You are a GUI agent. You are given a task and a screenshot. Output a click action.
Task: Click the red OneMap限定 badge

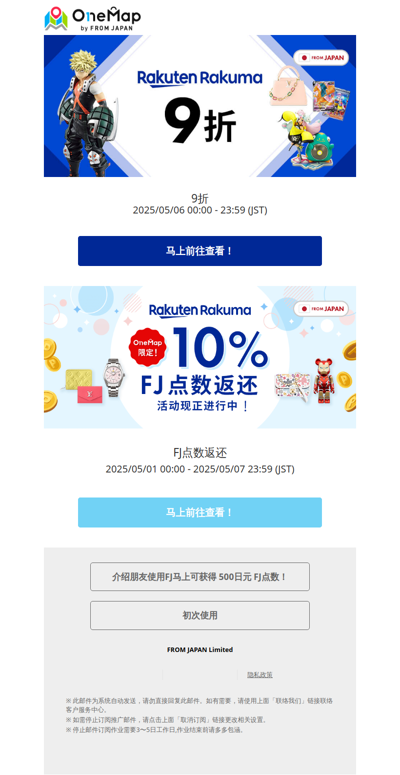coord(147,347)
